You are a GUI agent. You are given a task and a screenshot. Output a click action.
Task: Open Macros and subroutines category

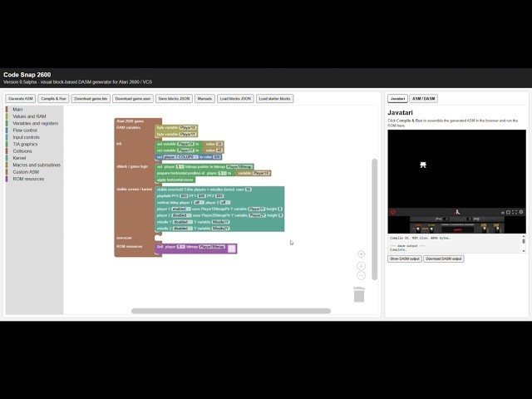pos(37,165)
